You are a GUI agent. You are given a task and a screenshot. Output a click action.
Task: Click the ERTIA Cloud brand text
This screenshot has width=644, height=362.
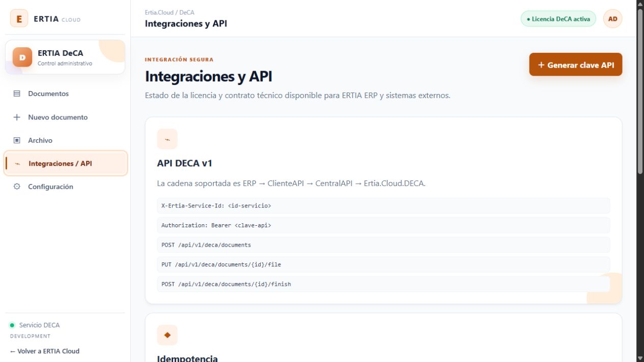click(57, 20)
